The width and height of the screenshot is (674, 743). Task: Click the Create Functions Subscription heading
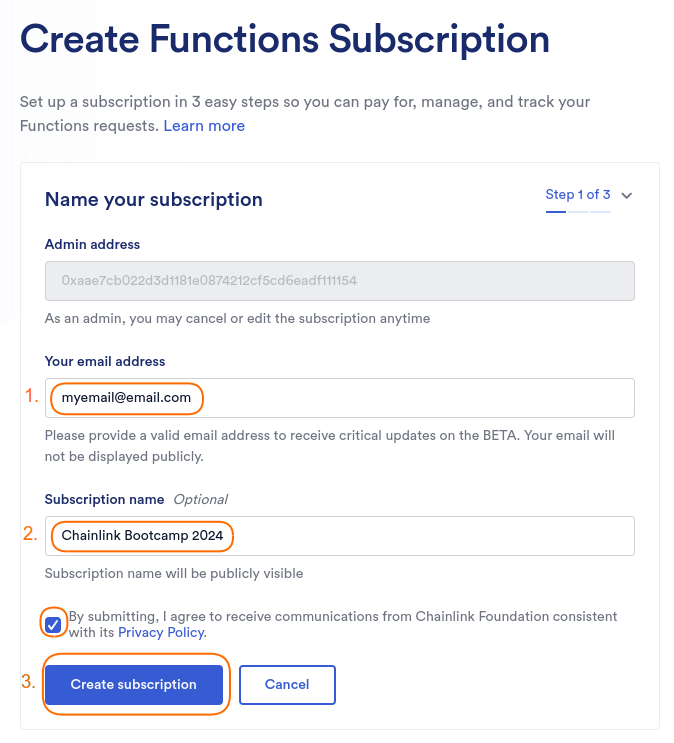coord(285,39)
